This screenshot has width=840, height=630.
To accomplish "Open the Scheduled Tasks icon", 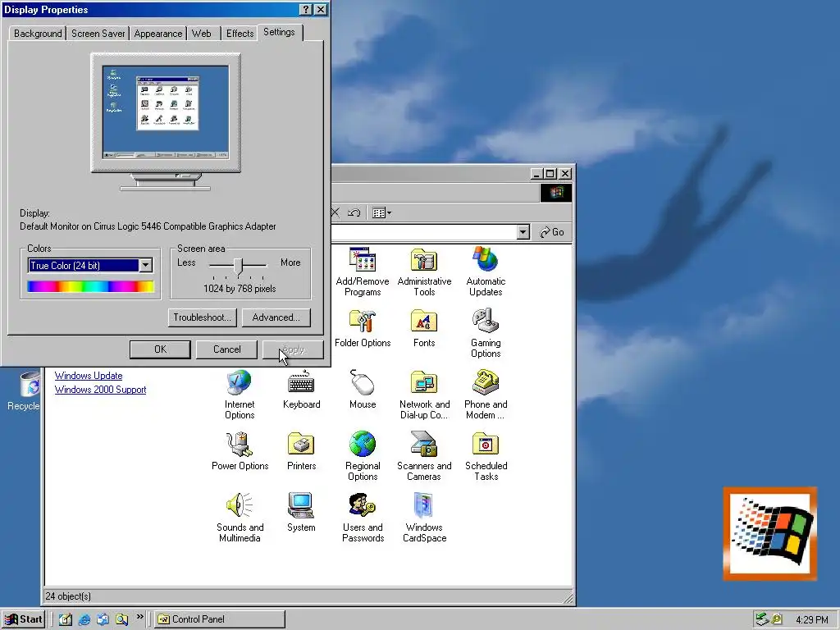I will click(x=486, y=456).
